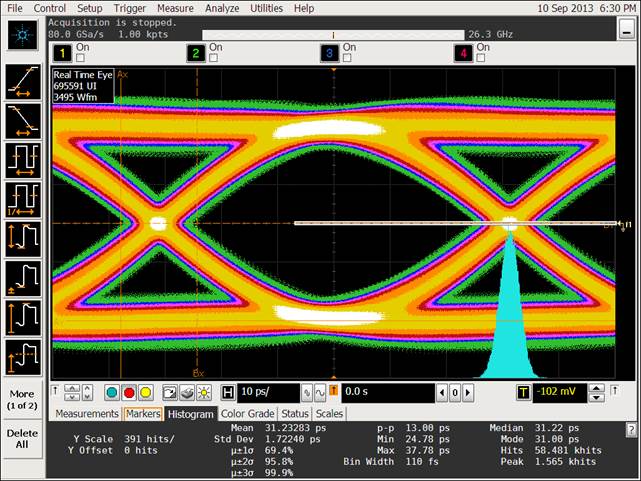
Task: Reset horizontal position with the 0 button
Action: (455, 393)
